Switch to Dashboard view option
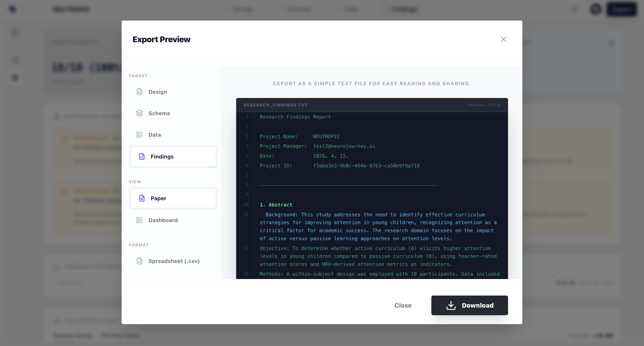Viewport: 644px width, 346px height. (x=163, y=220)
